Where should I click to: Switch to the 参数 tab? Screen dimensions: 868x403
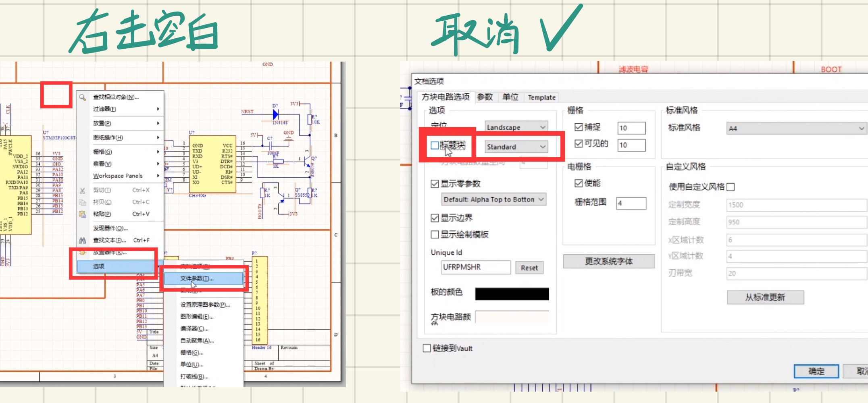[486, 97]
